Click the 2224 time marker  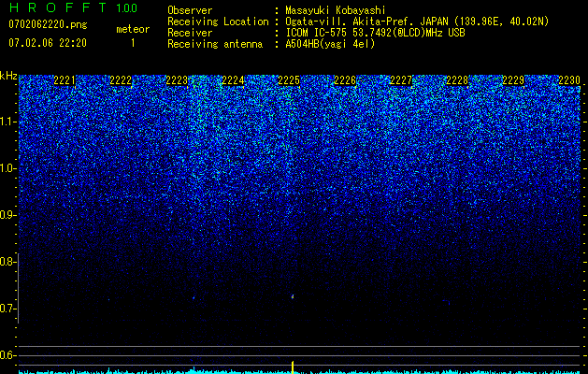point(233,80)
